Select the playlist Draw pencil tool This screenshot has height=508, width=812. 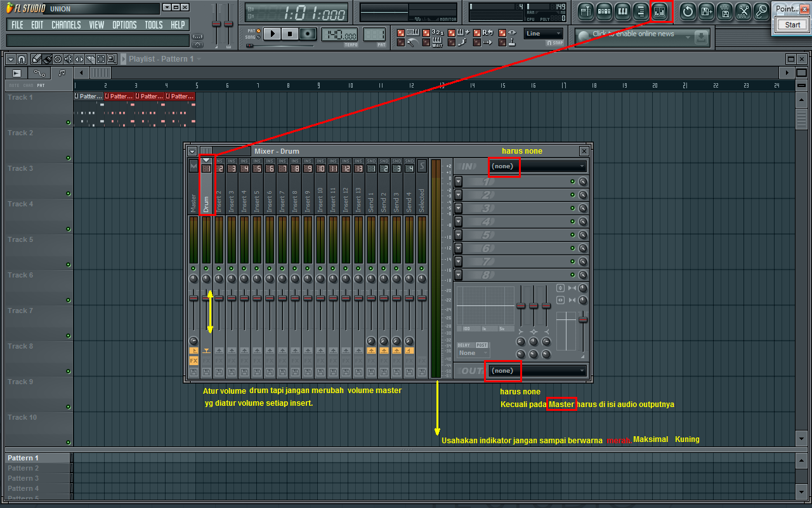pyautogui.click(x=36, y=59)
